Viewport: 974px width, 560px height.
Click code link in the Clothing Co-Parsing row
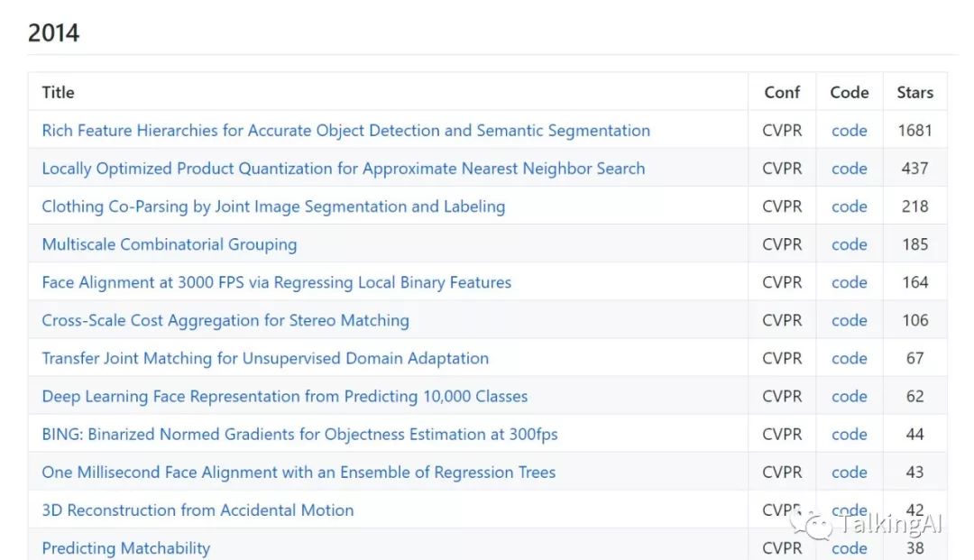click(x=849, y=207)
